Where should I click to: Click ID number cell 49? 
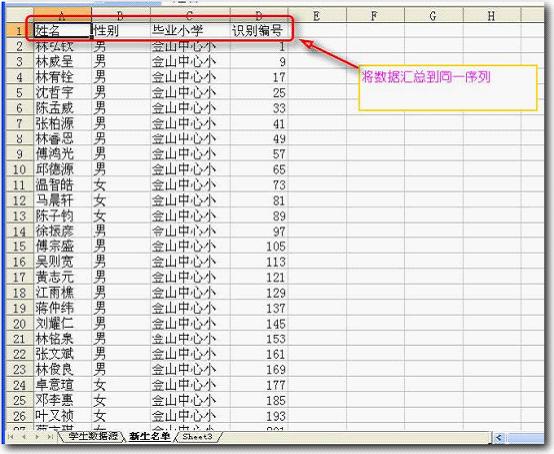(x=259, y=139)
